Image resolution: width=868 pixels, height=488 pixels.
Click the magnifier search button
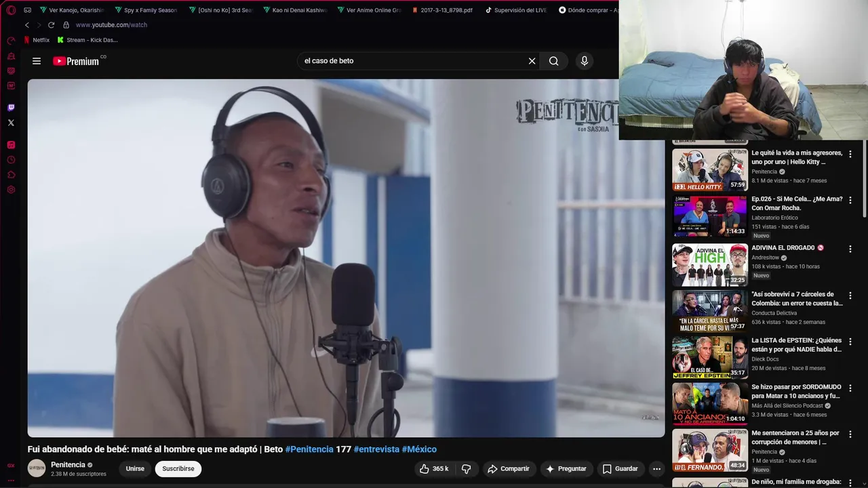click(554, 61)
